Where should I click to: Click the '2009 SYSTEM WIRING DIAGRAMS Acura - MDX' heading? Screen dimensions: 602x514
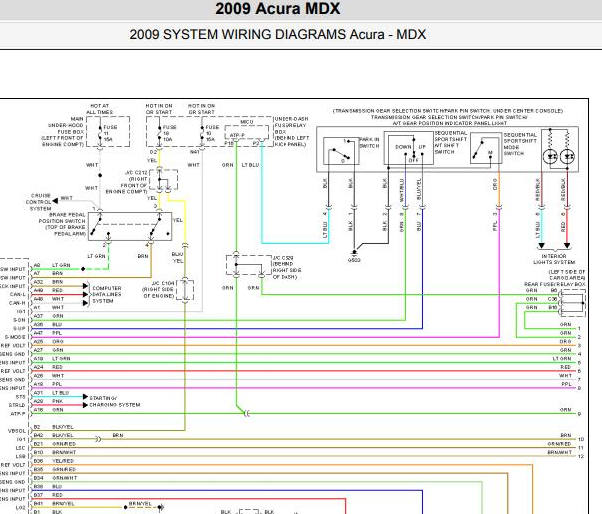pos(278,34)
